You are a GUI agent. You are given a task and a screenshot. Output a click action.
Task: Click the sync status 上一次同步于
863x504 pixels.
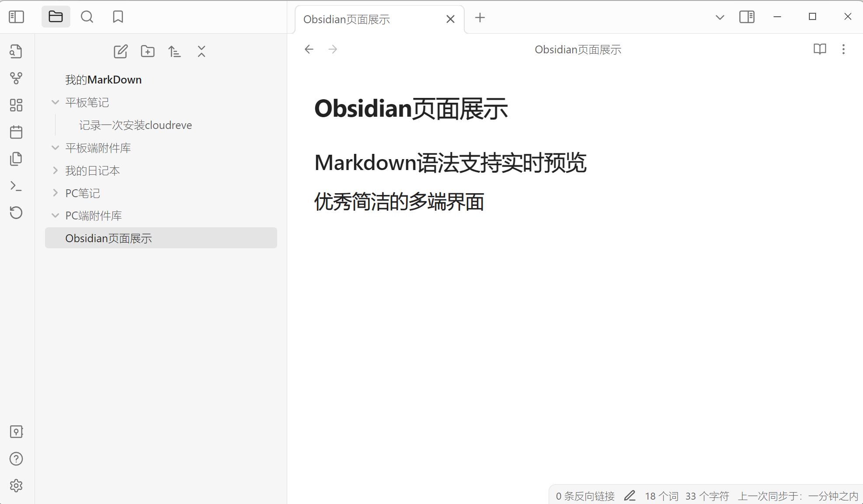point(798,496)
